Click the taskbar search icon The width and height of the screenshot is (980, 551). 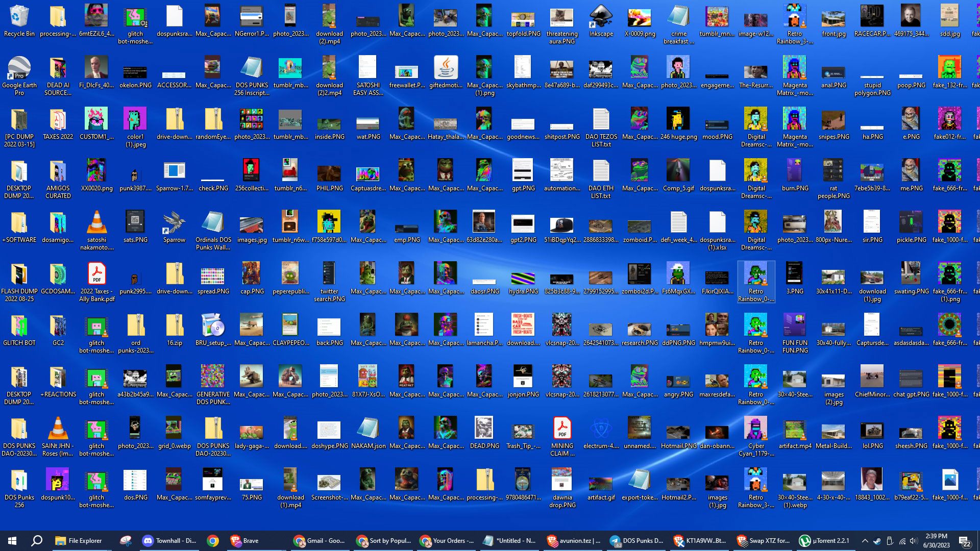point(37,541)
